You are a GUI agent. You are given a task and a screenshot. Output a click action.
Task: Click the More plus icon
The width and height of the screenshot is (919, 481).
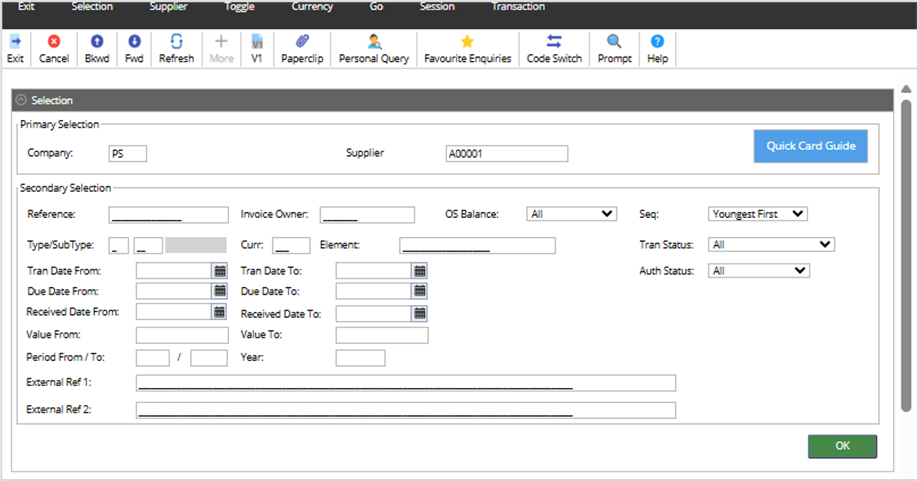click(221, 42)
